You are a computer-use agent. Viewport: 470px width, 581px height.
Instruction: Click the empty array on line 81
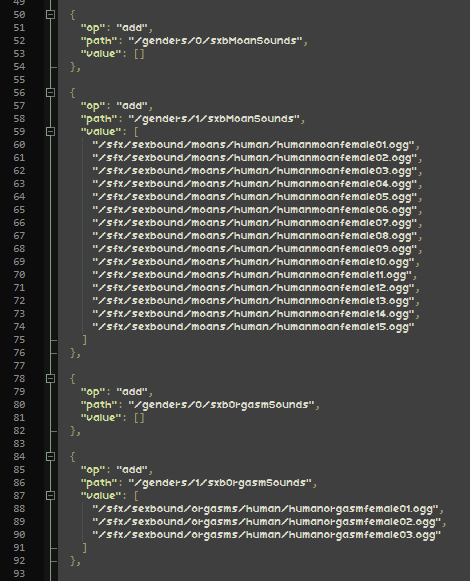(x=139, y=418)
